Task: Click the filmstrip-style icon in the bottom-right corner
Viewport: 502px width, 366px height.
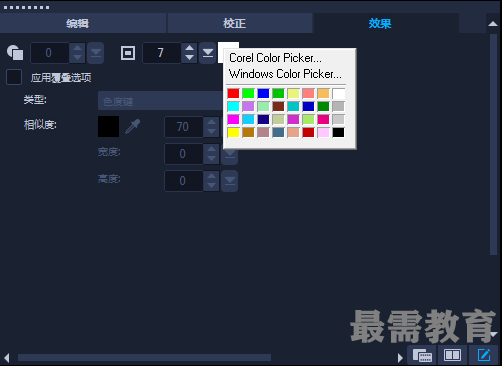Action: click(422, 355)
